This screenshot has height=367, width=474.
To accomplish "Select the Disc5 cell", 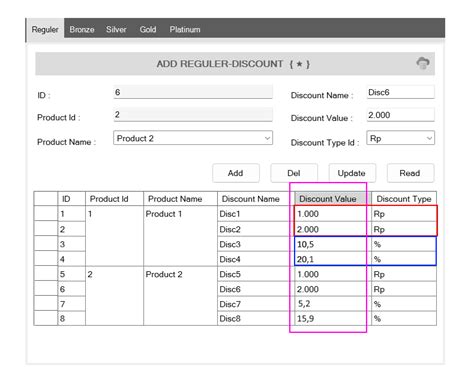I will 256,274.
